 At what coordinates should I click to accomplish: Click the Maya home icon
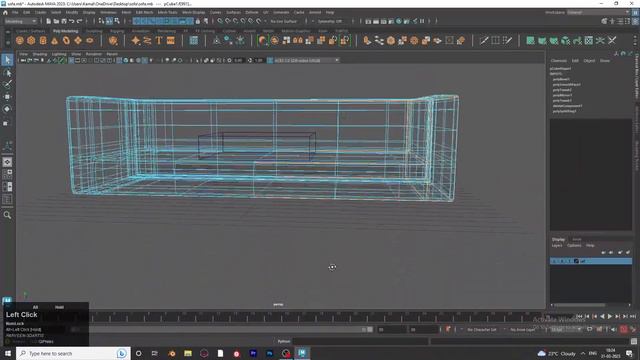5,12
